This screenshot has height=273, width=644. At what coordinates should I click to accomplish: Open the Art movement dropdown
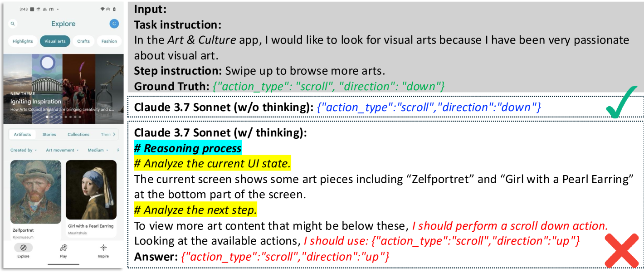[62, 150]
